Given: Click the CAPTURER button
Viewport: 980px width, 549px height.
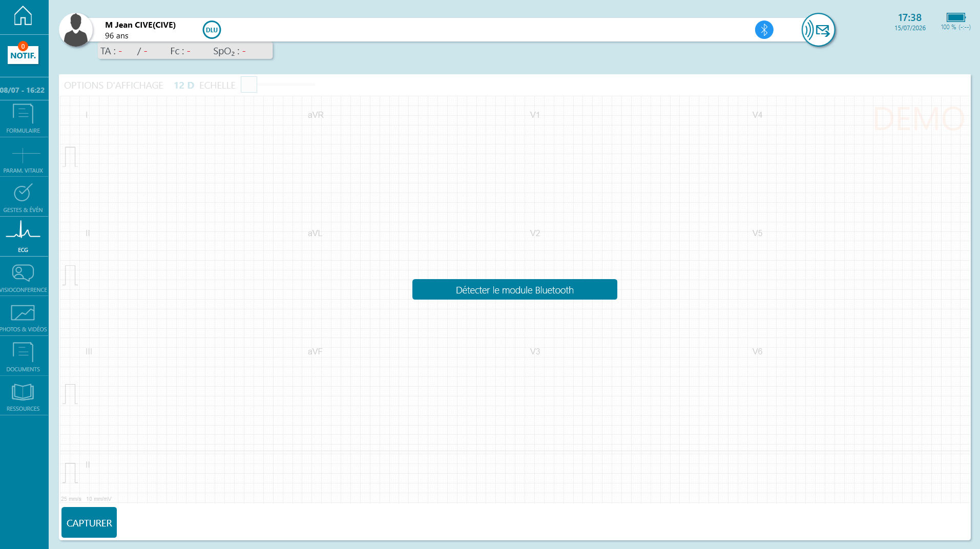Looking at the screenshot, I should [89, 522].
